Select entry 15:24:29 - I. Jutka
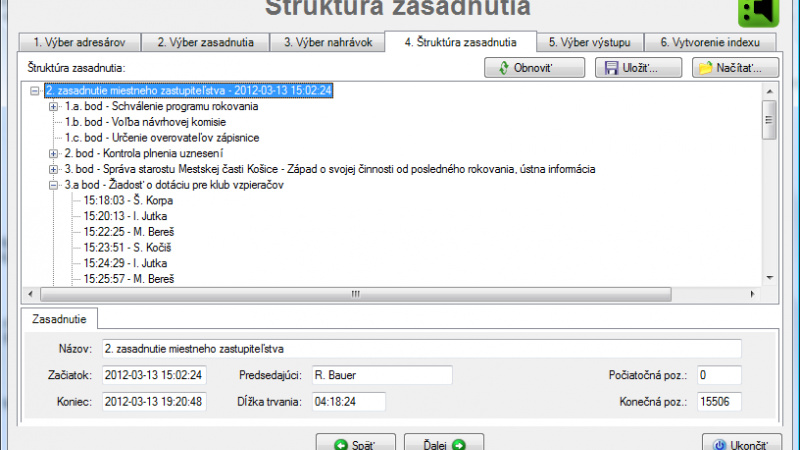 [x=125, y=263]
